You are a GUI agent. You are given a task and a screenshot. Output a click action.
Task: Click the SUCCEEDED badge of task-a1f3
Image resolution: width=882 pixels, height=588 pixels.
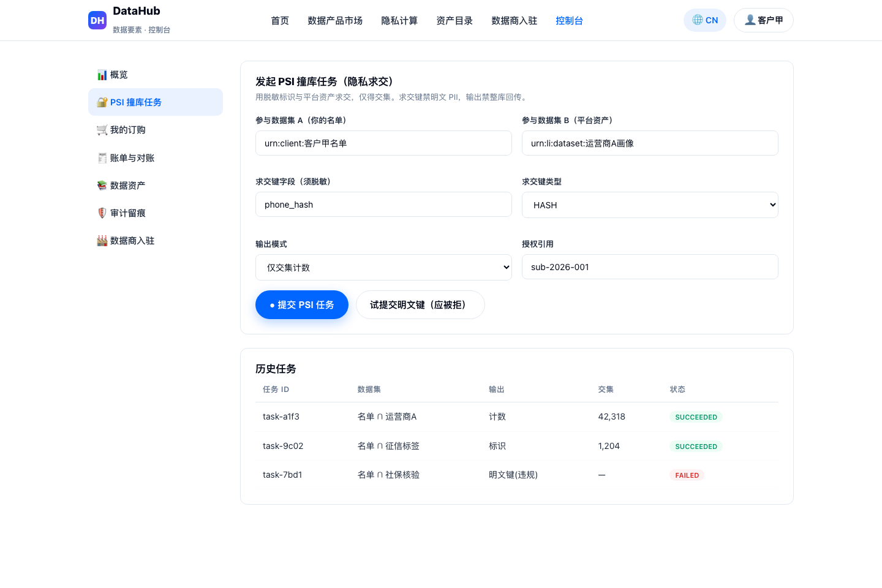click(696, 417)
